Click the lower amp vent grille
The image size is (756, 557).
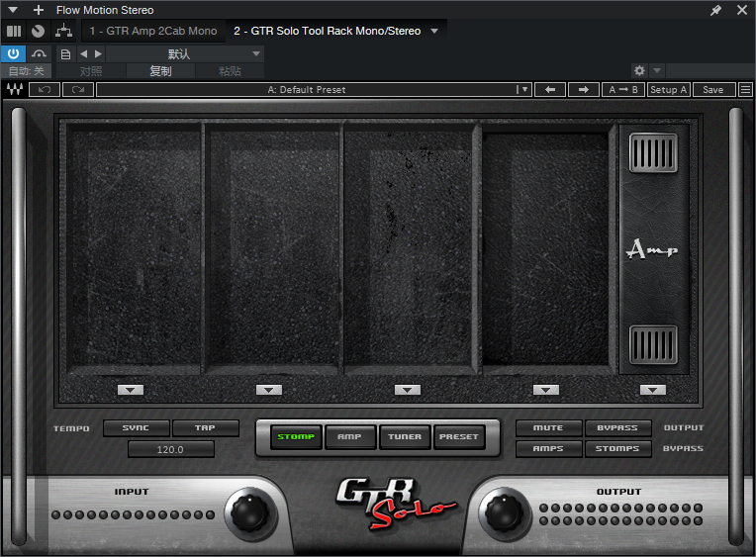coord(653,345)
